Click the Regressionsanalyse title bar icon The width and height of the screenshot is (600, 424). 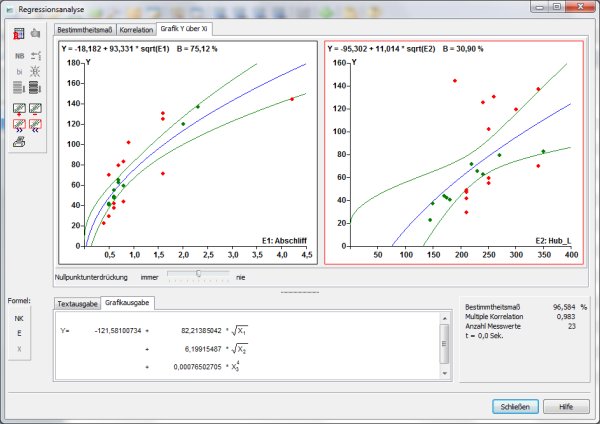tap(10, 10)
